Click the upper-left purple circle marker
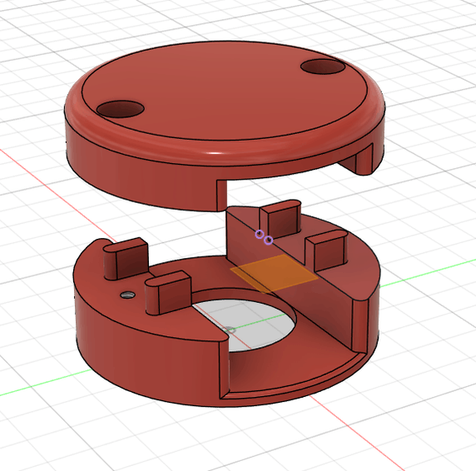This screenshot has height=471, width=476. pyautogui.click(x=260, y=234)
